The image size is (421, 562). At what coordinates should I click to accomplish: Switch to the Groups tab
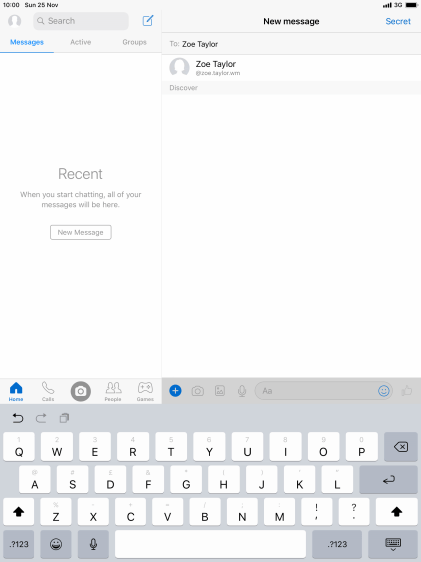point(134,42)
